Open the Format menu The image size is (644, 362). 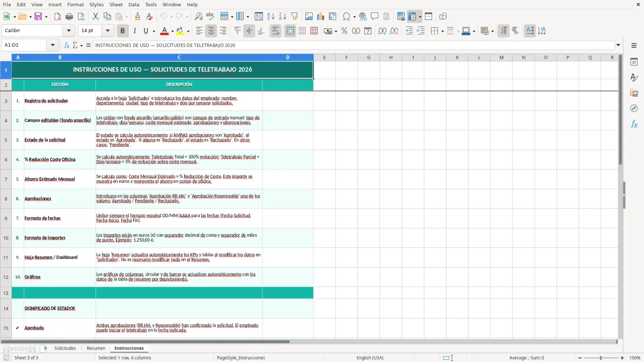coord(75,4)
